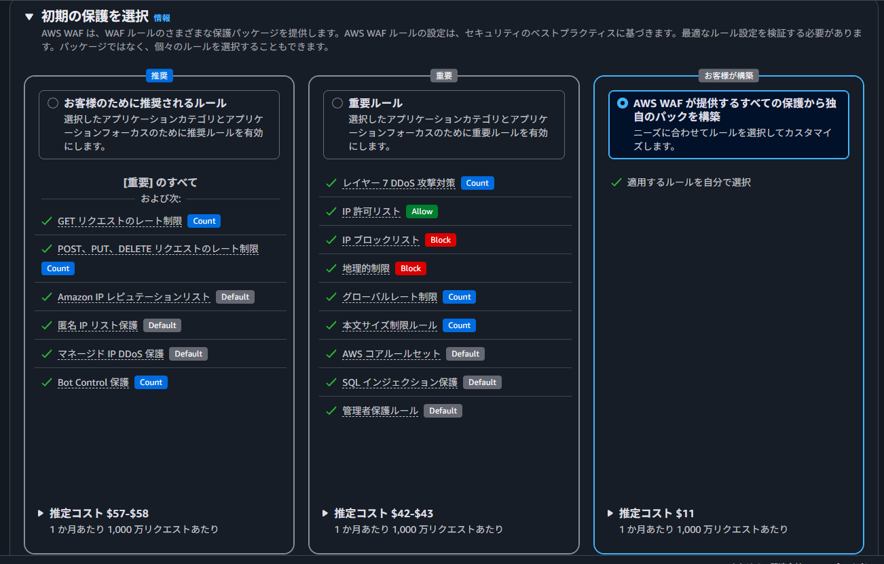Viewport: 884px width, 564px height.
Task: Click 適用するルールを自分で選択 text
Action: point(689,182)
